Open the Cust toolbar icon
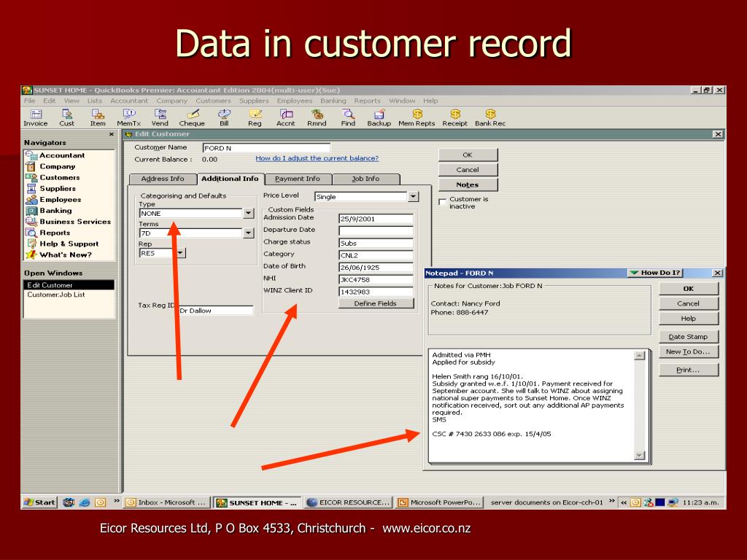 click(66, 117)
